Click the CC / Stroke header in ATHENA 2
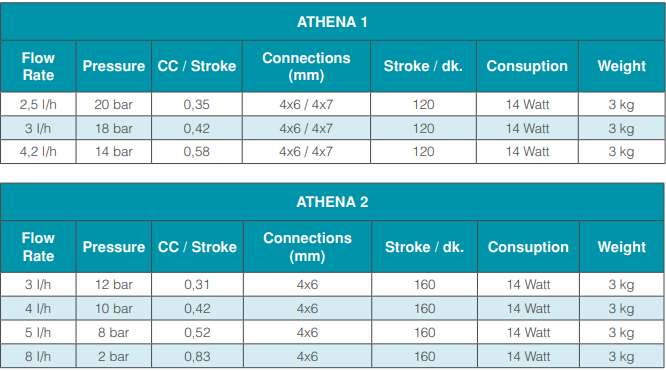The image size is (666, 371). [x=197, y=247]
